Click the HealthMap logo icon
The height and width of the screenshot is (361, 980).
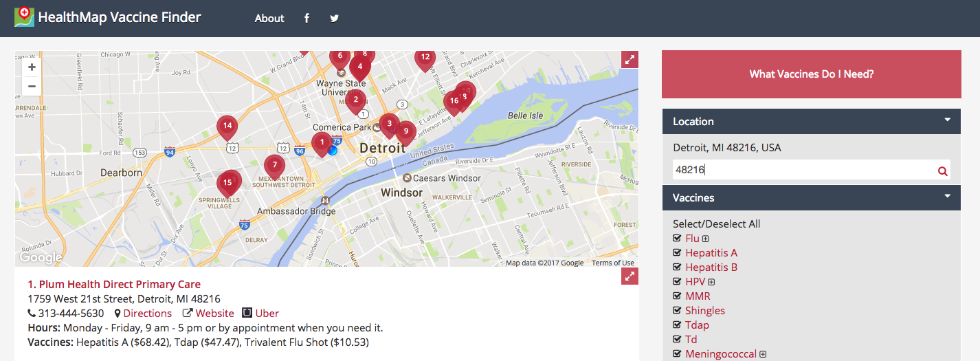click(x=24, y=17)
